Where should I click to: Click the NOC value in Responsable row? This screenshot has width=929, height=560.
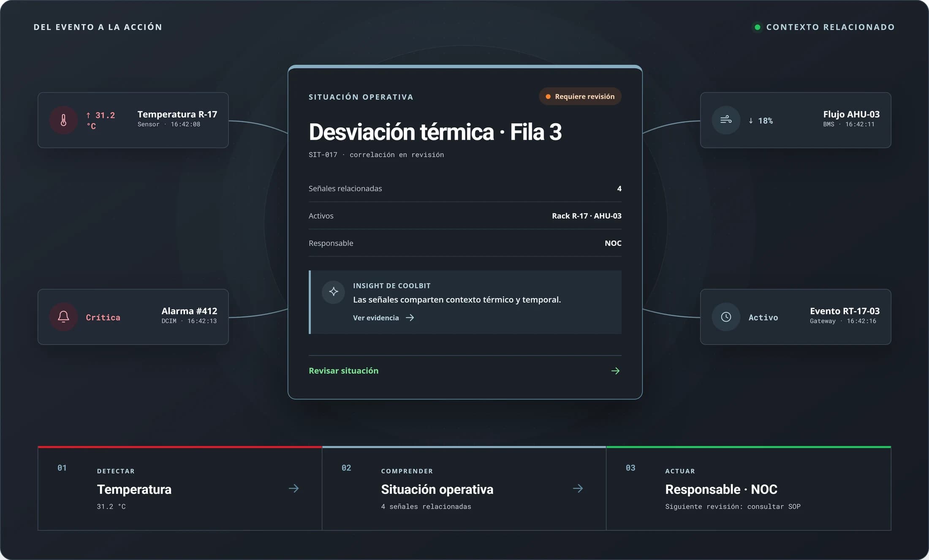(x=613, y=243)
